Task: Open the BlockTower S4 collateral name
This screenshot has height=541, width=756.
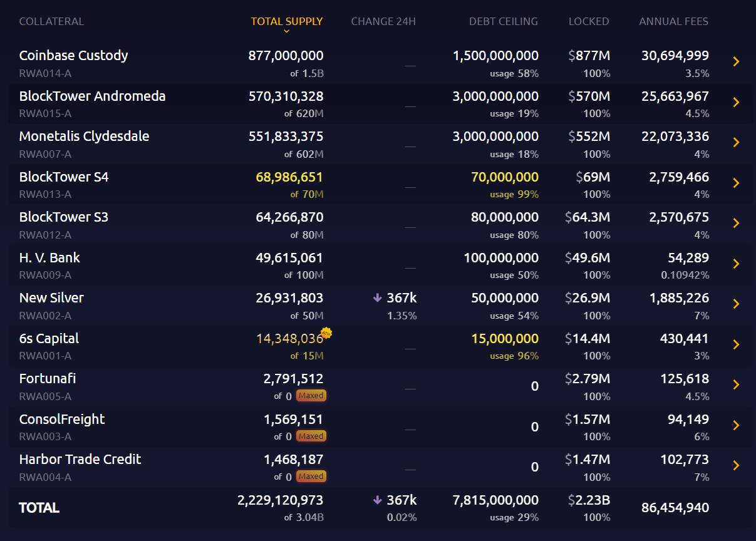Action: click(64, 177)
